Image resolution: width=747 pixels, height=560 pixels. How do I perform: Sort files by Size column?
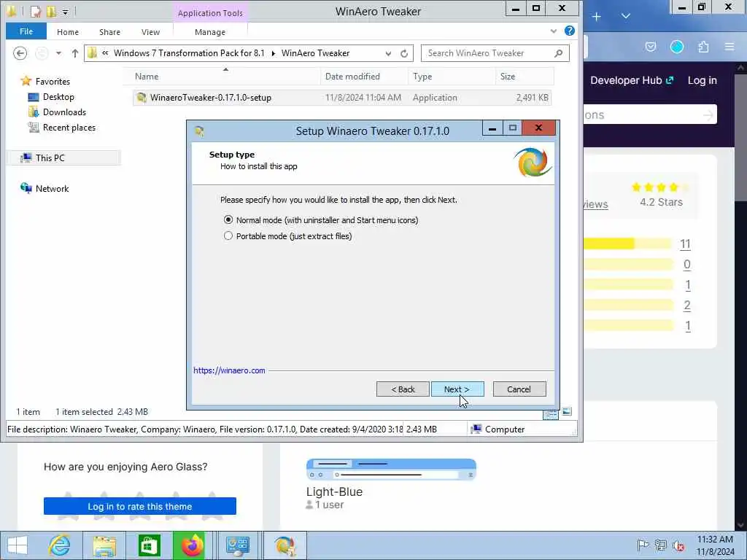525,76
